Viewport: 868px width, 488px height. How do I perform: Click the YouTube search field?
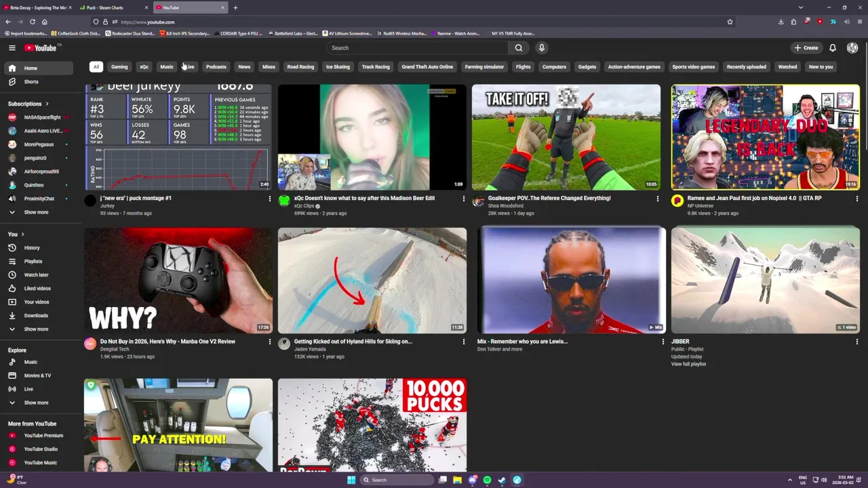tap(416, 47)
